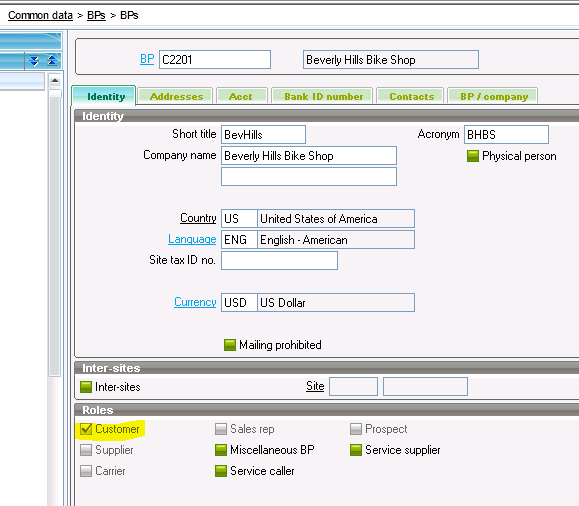Image resolution: width=579 pixels, height=506 pixels.
Task: Click the Acronym field BHBS
Action: click(506, 134)
